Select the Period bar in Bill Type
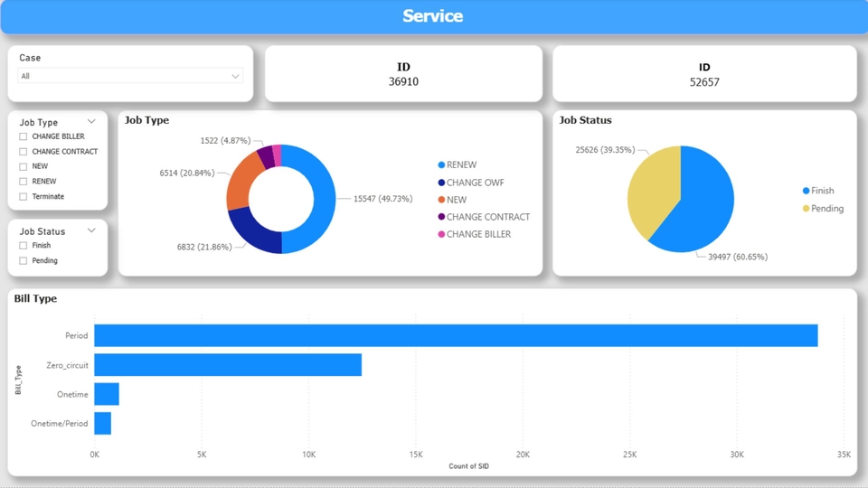This screenshot has width=868, height=488. pos(456,335)
